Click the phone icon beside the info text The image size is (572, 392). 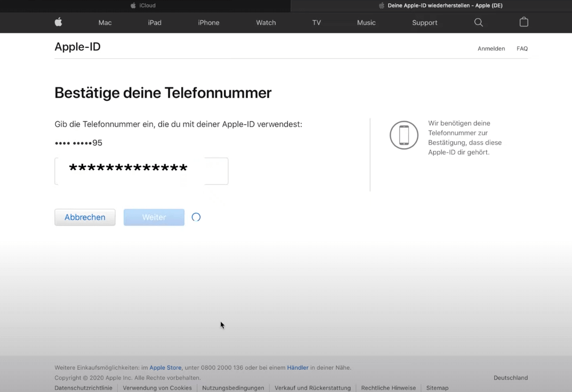(404, 135)
